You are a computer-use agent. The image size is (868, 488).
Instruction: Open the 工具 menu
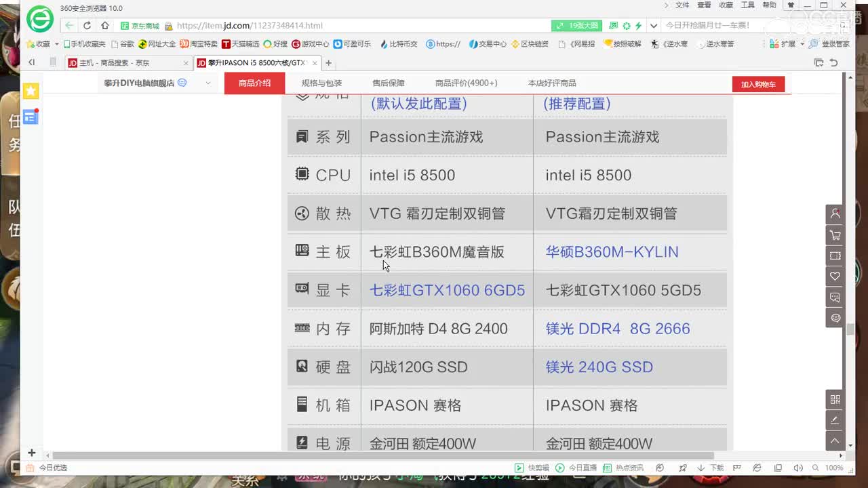(x=747, y=5)
